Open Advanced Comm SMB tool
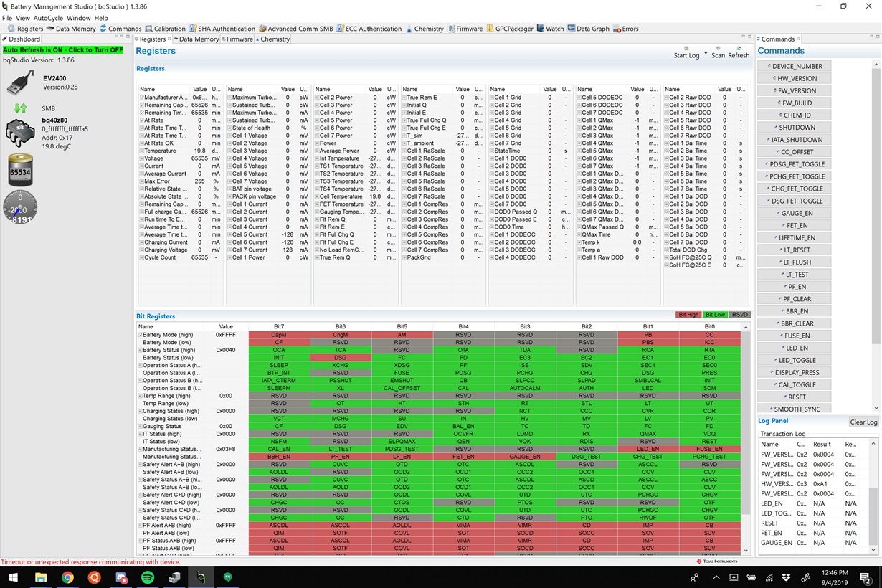 (x=296, y=29)
